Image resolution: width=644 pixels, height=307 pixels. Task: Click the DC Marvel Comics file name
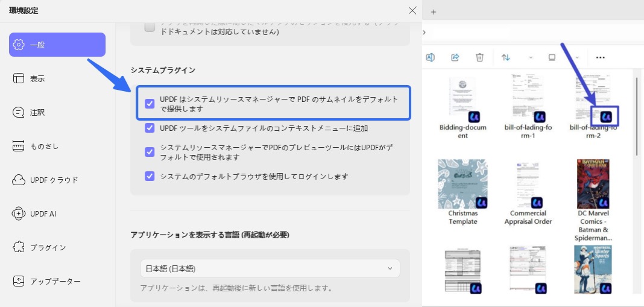(x=593, y=226)
